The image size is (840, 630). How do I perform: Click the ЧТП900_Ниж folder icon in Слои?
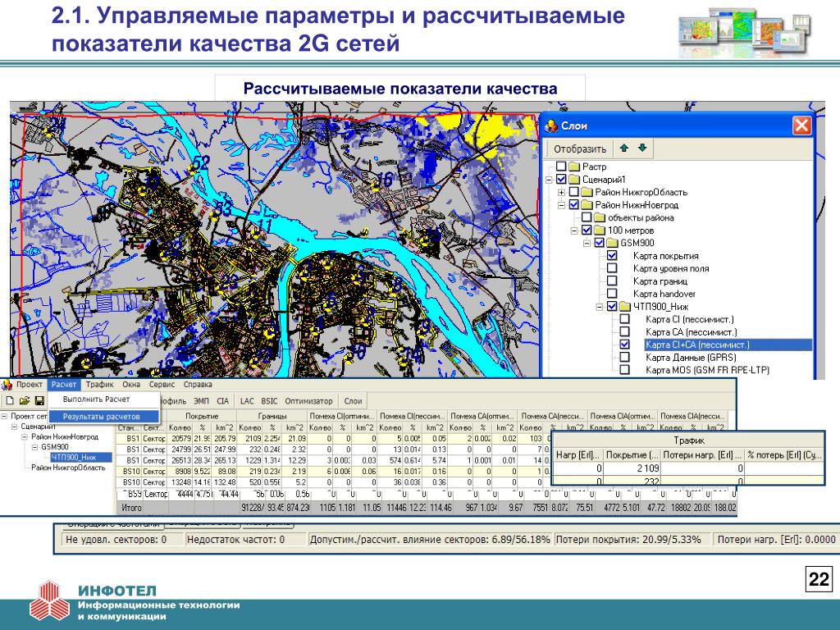(625, 307)
